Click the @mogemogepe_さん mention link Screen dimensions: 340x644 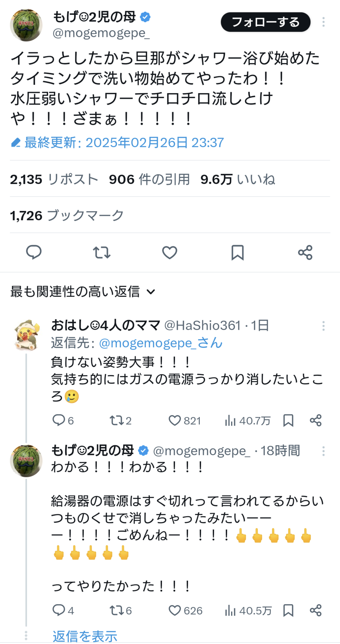click(x=161, y=343)
